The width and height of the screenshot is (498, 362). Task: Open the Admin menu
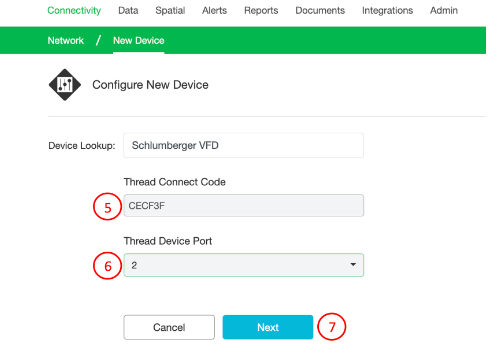(x=444, y=10)
